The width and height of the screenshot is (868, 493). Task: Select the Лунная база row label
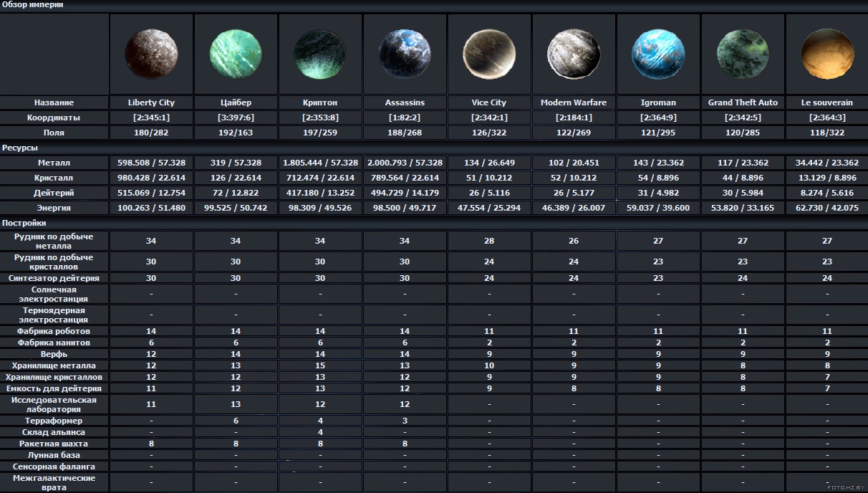click(x=54, y=455)
